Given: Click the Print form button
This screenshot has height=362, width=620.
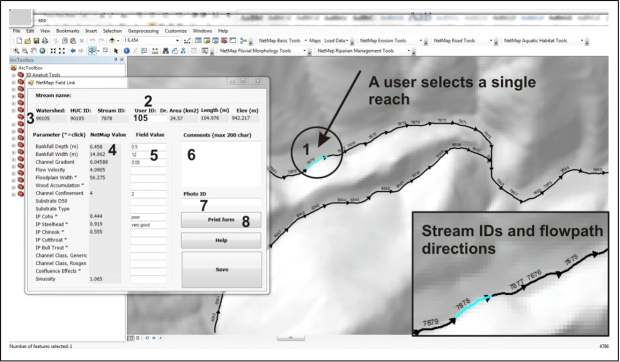Looking at the screenshot, I should tap(221, 220).
